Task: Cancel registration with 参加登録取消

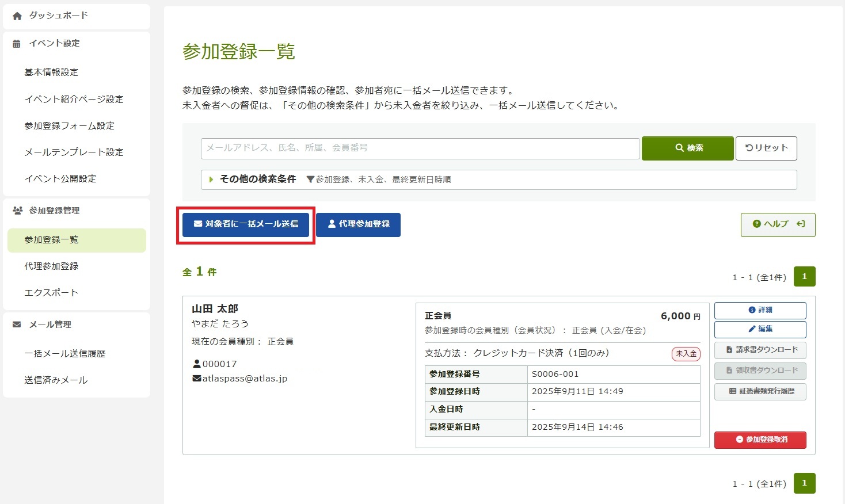Action: [x=760, y=440]
